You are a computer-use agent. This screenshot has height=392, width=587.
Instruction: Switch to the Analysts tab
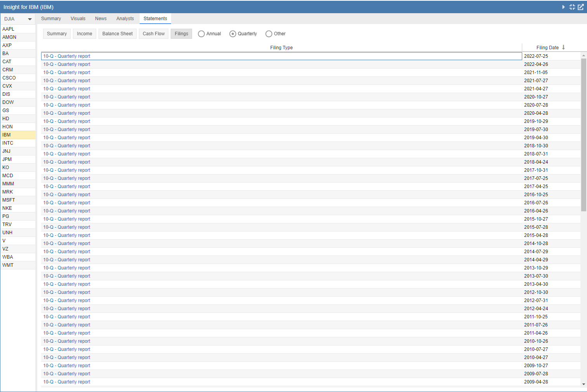(125, 19)
